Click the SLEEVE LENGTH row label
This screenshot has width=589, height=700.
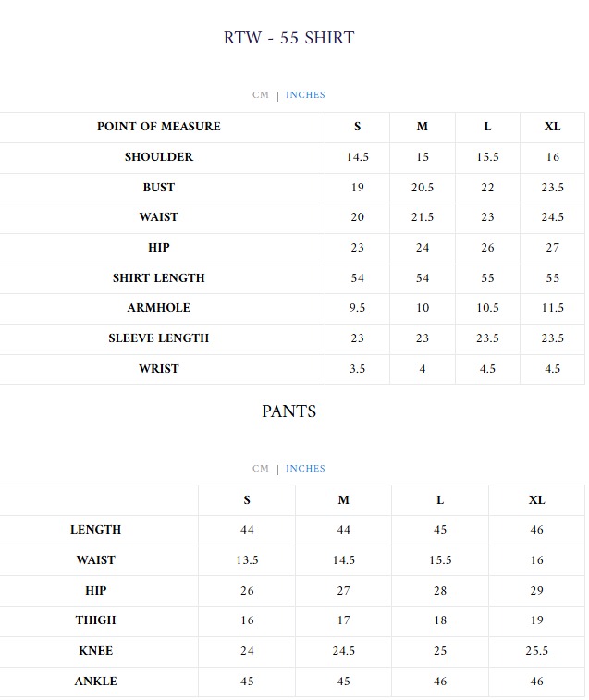coord(159,338)
